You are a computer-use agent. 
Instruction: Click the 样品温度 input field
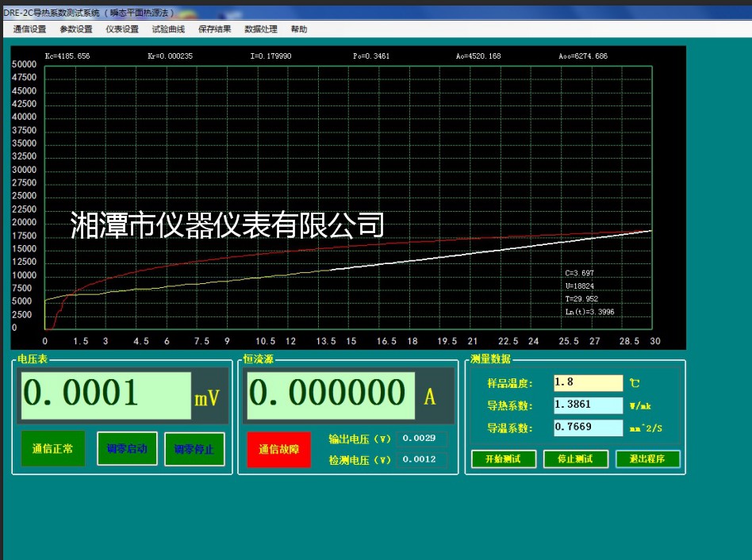click(588, 383)
